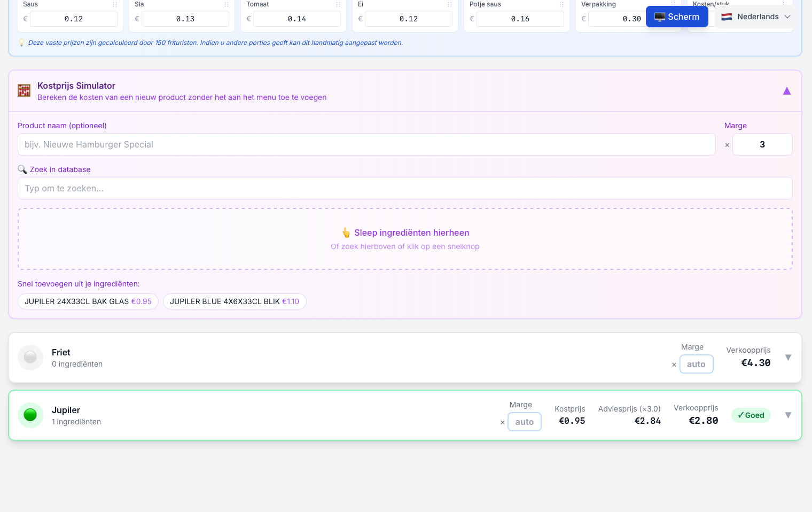Click the drag handle on the Tomaat card
812x512 pixels.
click(337, 4)
